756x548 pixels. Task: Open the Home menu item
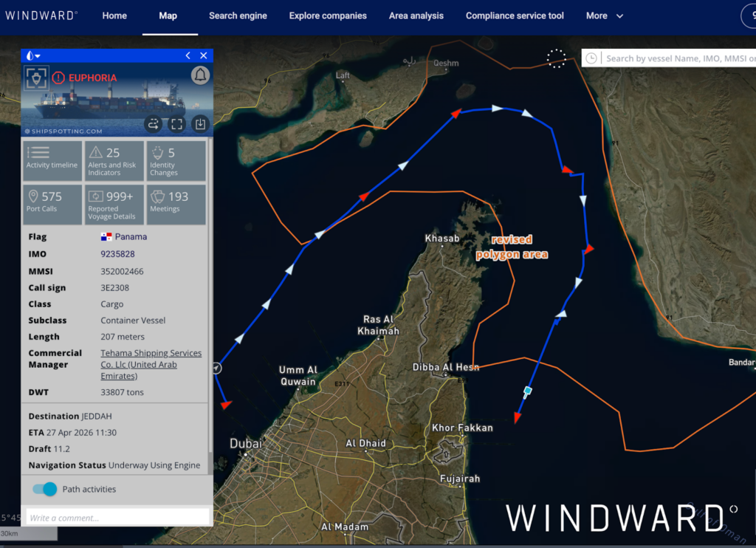click(114, 16)
